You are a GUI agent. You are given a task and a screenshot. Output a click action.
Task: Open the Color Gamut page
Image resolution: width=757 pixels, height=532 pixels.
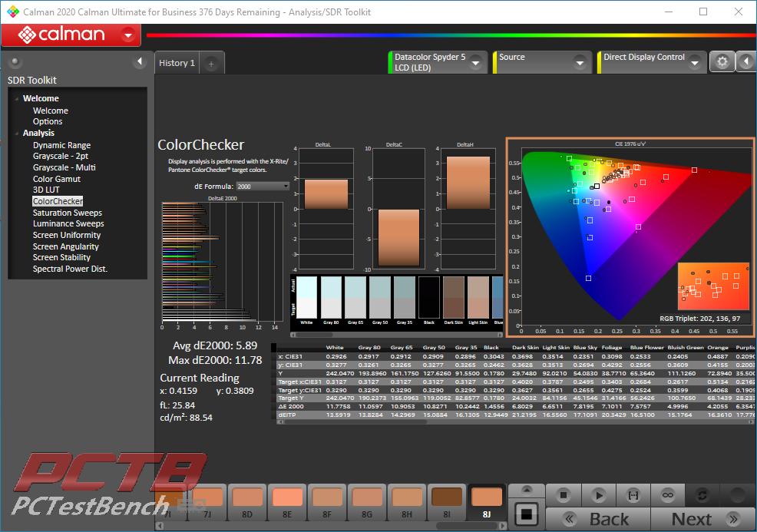(x=57, y=179)
